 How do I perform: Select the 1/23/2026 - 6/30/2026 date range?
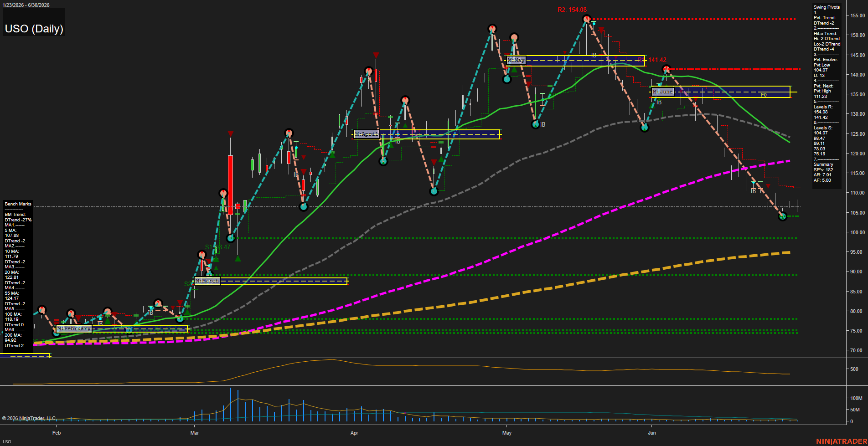click(x=25, y=5)
